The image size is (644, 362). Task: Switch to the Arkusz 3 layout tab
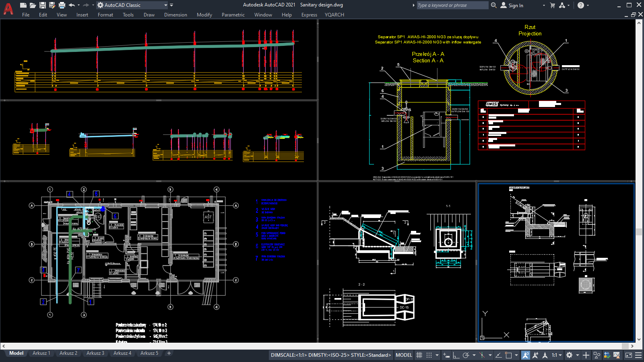tap(95, 353)
